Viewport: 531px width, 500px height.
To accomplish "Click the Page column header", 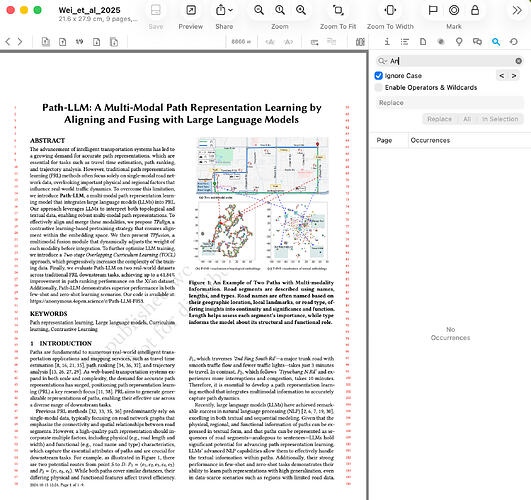I will point(384,140).
